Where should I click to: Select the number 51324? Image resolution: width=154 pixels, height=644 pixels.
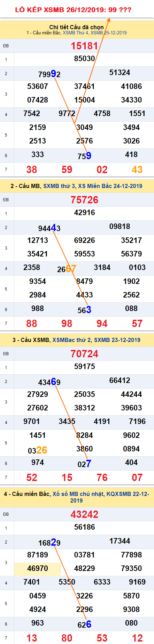point(120,72)
